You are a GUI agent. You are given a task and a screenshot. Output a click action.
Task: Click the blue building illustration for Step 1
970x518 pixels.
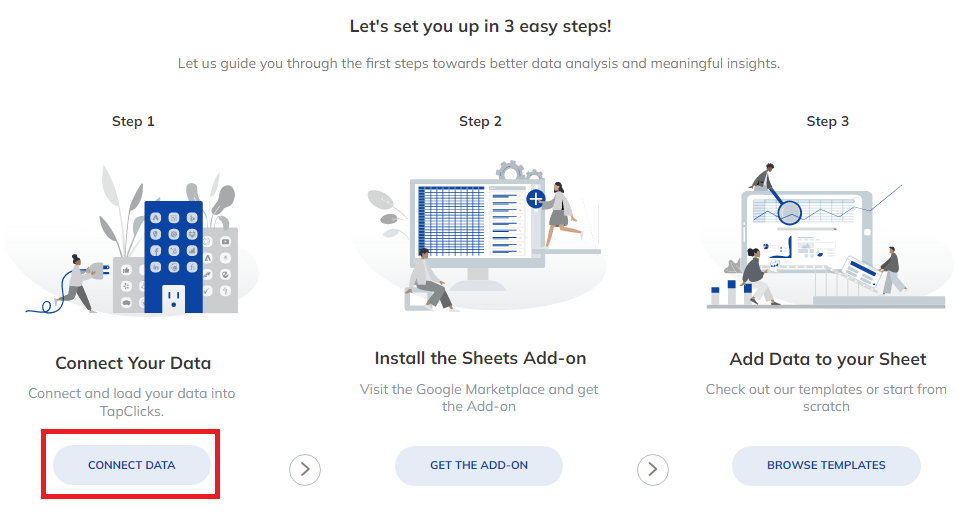173,257
